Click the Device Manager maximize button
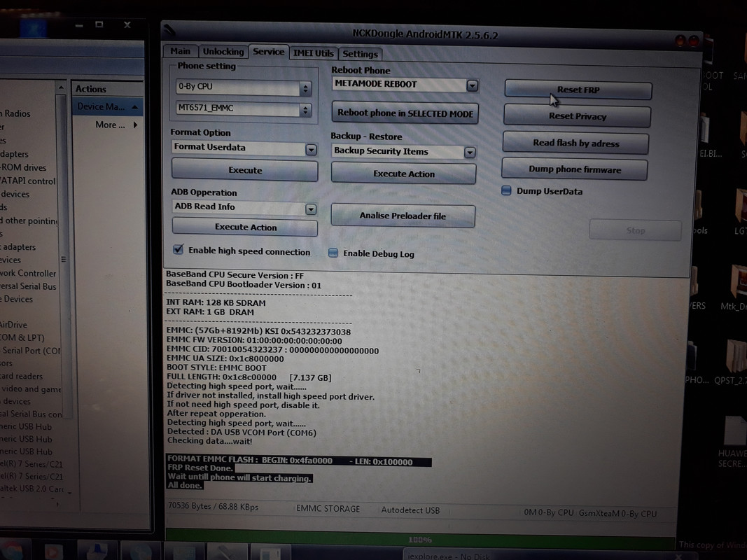This screenshot has width=747, height=560. [99, 24]
